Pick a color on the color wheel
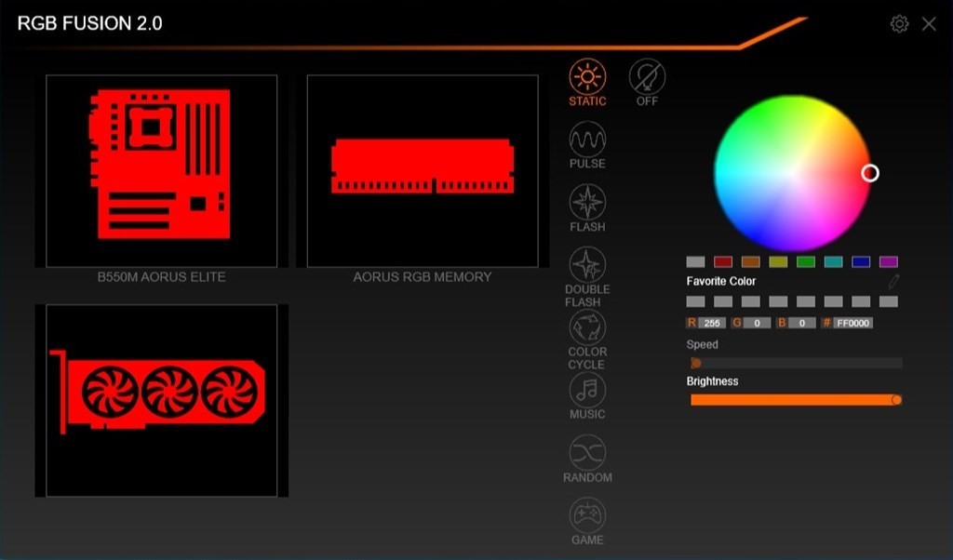The width and height of the screenshot is (953, 560). point(792,173)
